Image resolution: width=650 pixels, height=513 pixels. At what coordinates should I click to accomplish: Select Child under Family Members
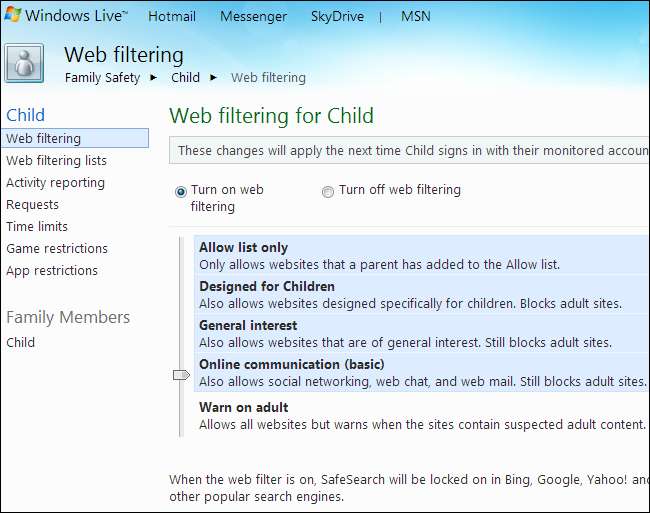[x=20, y=342]
